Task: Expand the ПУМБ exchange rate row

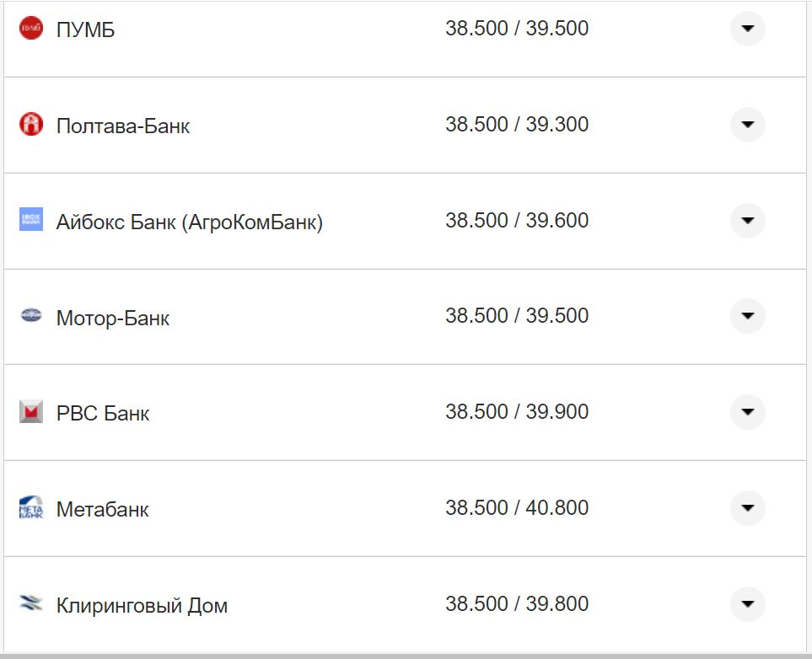Action: coord(747,29)
